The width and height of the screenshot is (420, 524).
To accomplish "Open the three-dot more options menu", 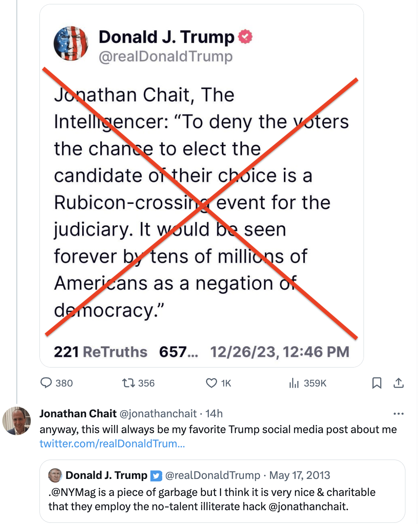I will (399, 413).
